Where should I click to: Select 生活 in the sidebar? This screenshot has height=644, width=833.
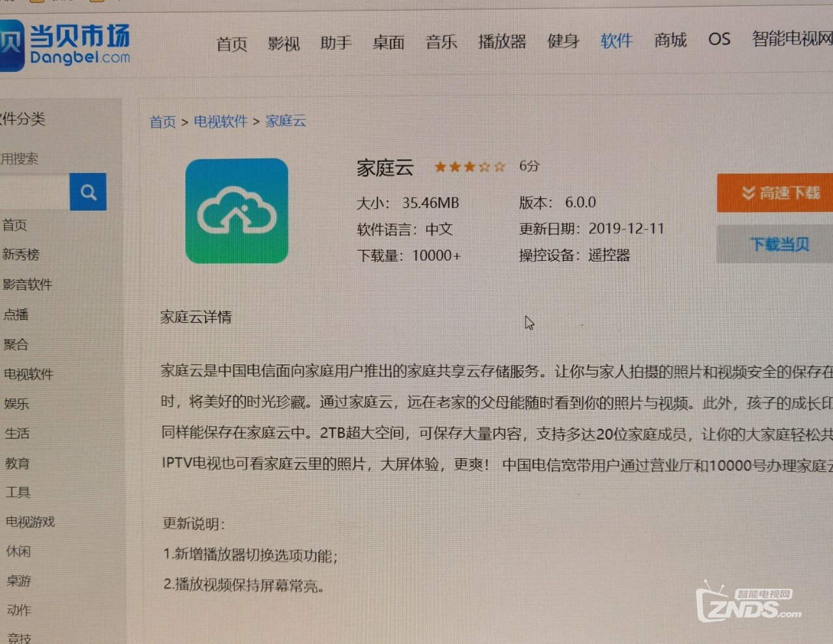click(17, 433)
